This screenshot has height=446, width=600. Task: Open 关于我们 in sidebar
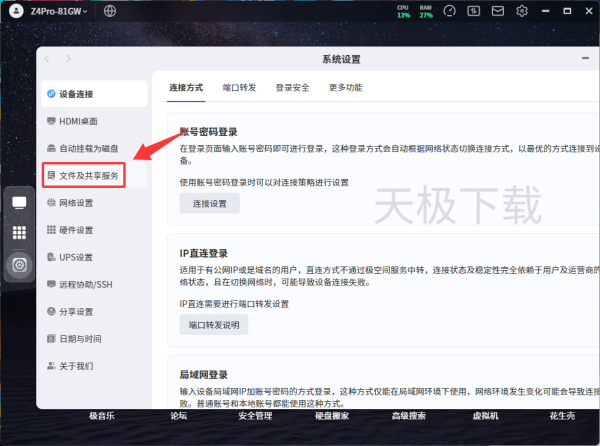tap(77, 366)
